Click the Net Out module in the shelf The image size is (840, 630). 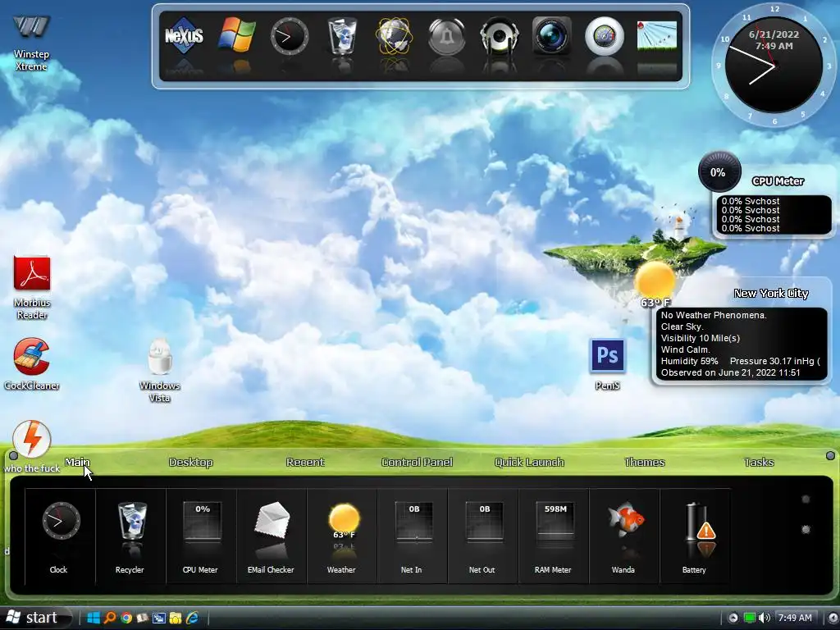pyautogui.click(x=482, y=536)
